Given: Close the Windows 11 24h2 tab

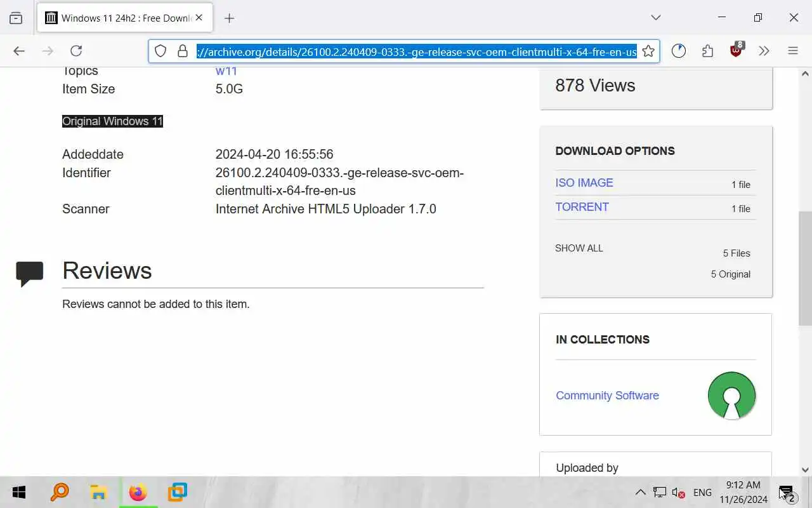Looking at the screenshot, I should pyautogui.click(x=199, y=18).
